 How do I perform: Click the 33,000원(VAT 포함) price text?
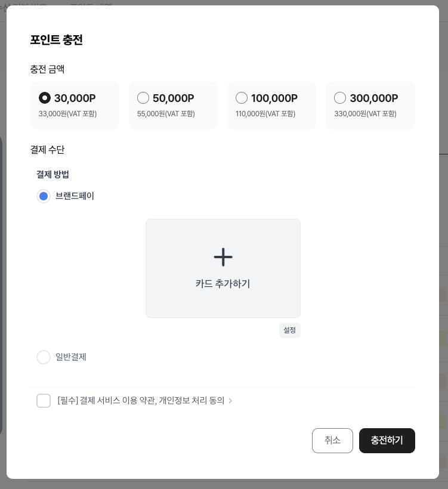click(67, 114)
